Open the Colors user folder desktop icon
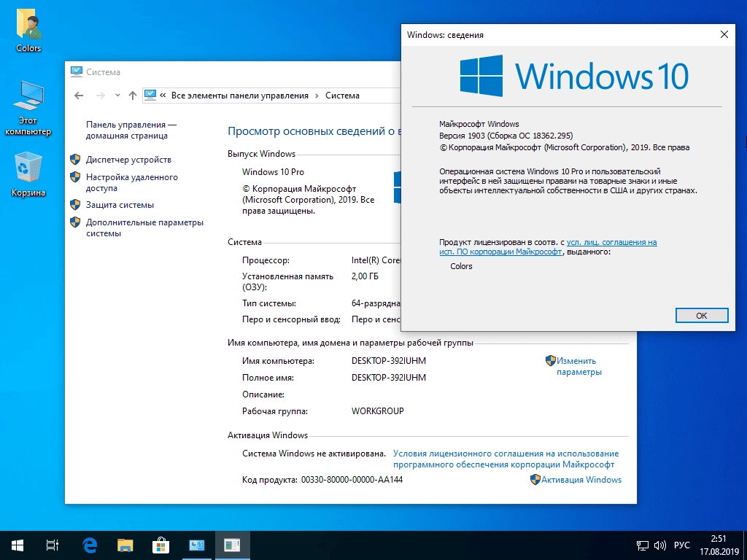Image resolution: width=747 pixels, height=560 pixels. (28, 31)
